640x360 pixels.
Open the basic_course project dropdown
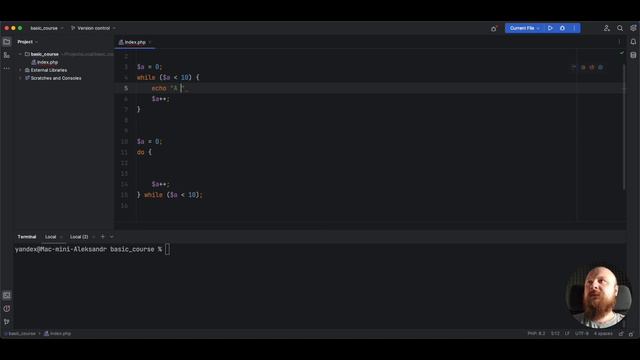coord(47,28)
